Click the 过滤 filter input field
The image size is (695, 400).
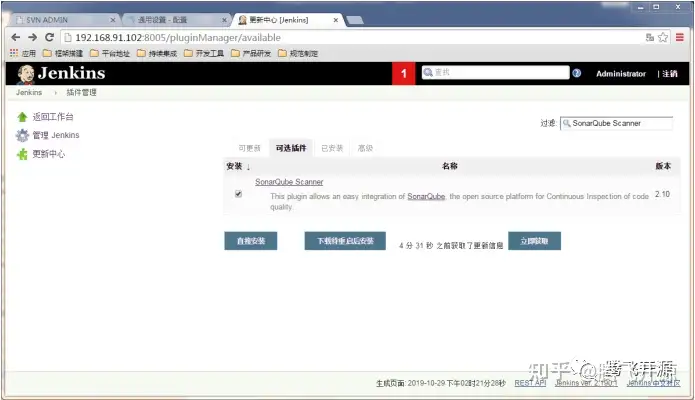click(x=617, y=123)
